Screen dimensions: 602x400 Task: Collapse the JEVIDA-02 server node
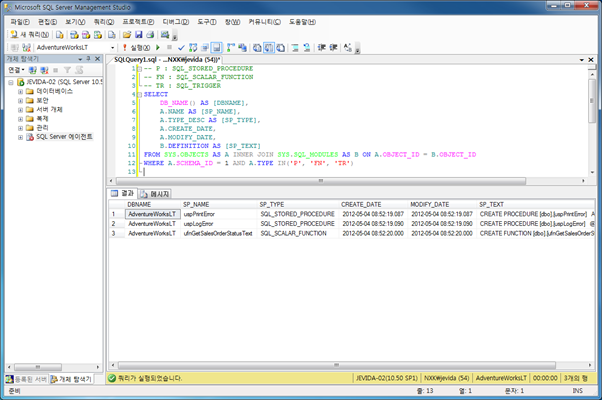(11, 82)
